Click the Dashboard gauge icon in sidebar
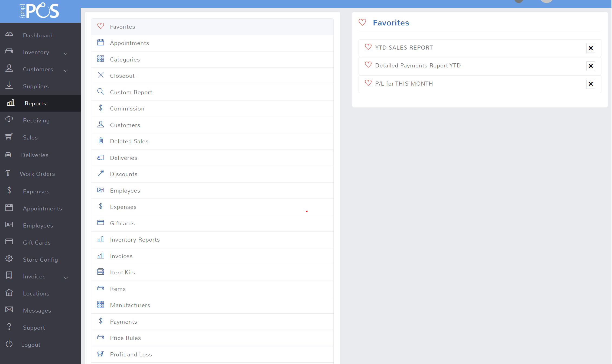 click(9, 34)
